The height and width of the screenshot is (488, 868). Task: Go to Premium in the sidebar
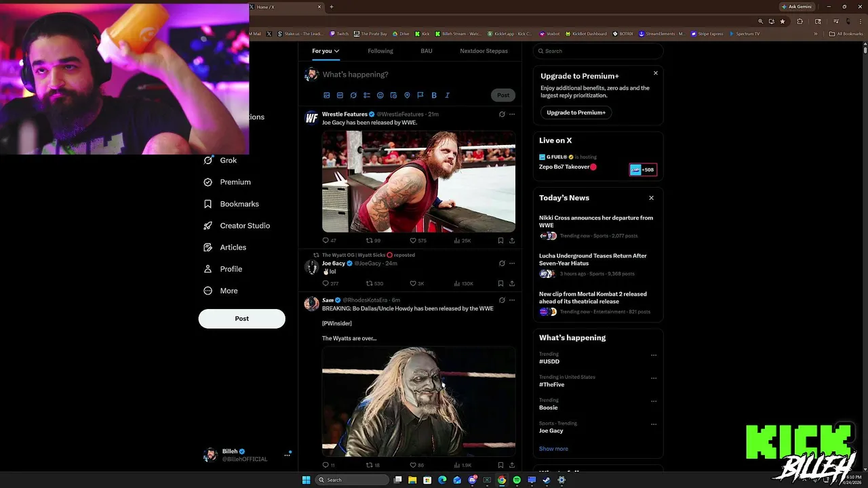click(227, 182)
